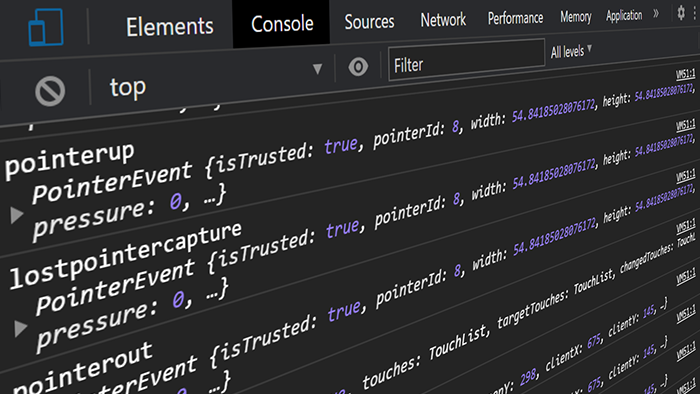Expand the pointerup PointerEvent object
The image size is (700, 394).
pos(17,215)
